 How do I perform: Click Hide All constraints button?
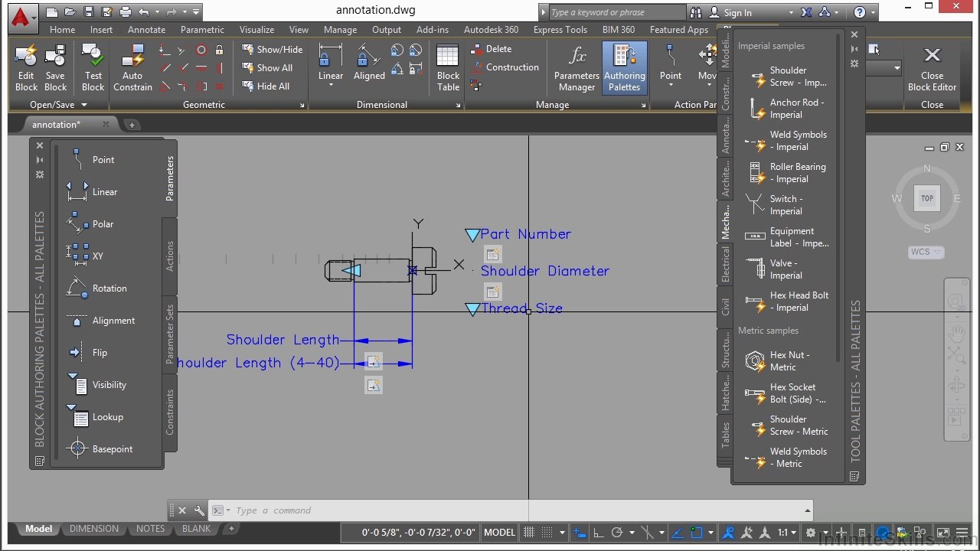pos(266,86)
